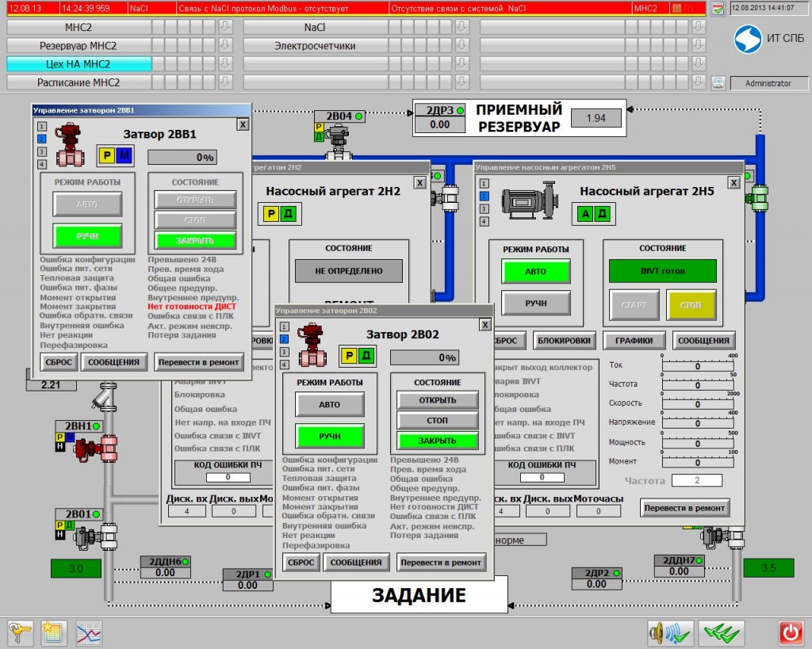
Task: Click the printer icon beside Administrator
Action: pyautogui.click(x=718, y=82)
